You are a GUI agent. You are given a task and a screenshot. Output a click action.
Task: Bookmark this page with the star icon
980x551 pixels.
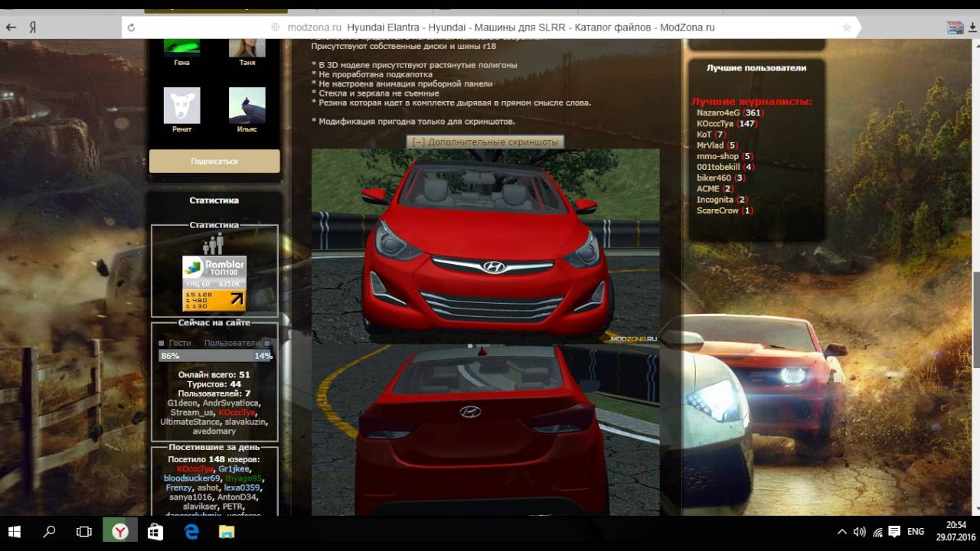pyautogui.click(x=847, y=28)
